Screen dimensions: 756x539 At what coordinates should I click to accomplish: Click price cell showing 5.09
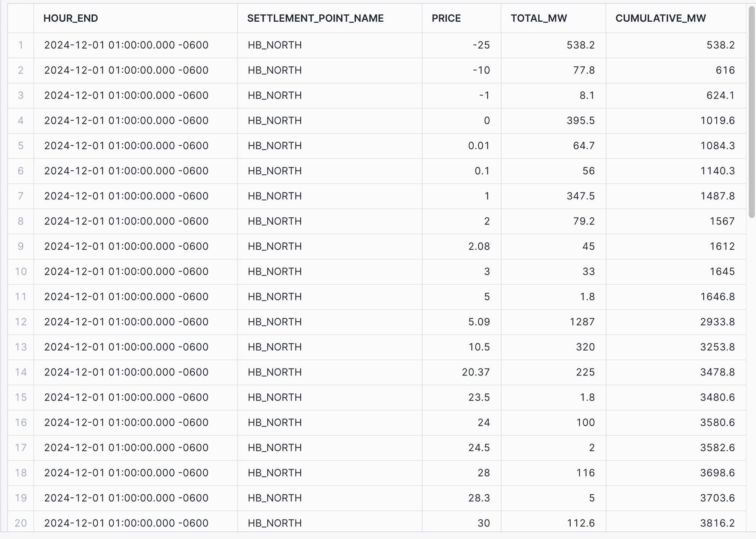click(479, 322)
